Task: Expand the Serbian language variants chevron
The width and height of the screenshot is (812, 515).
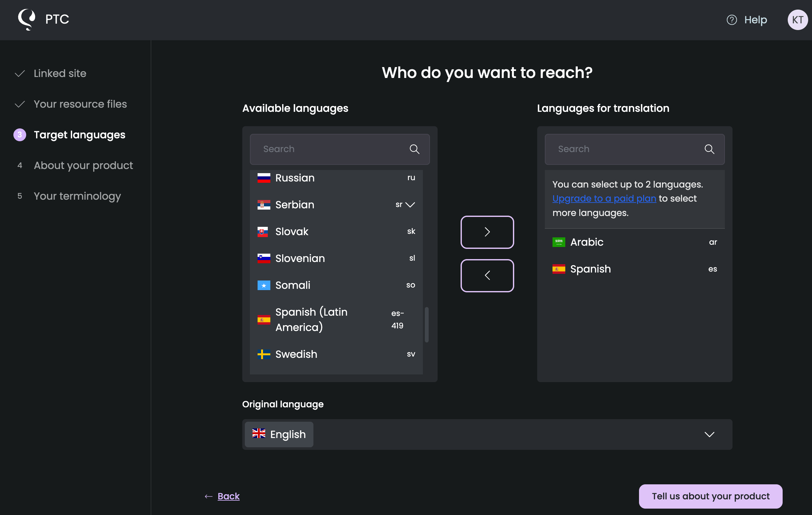Action: [410, 205]
